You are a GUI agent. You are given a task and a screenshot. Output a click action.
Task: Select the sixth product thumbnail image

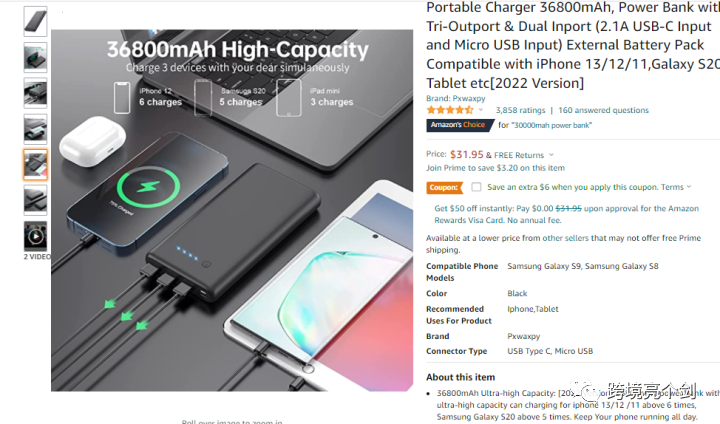point(35,200)
